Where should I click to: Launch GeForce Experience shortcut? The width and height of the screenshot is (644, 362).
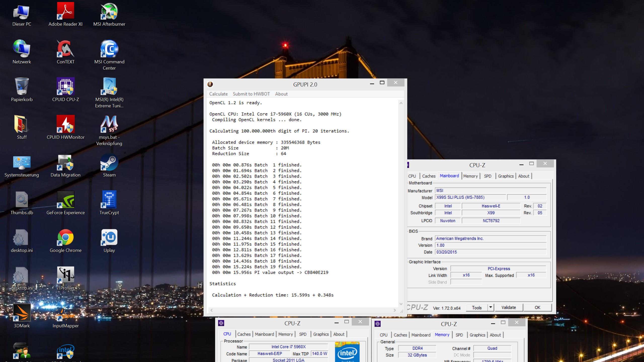65,203
